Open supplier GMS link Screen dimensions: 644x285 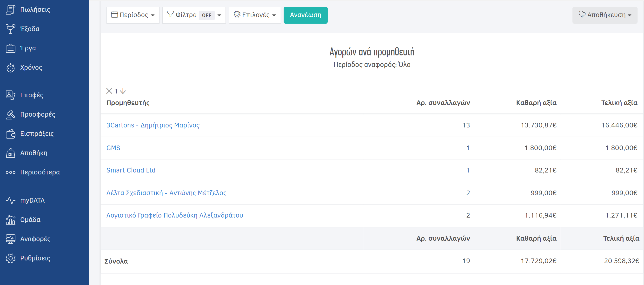(x=113, y=148)
